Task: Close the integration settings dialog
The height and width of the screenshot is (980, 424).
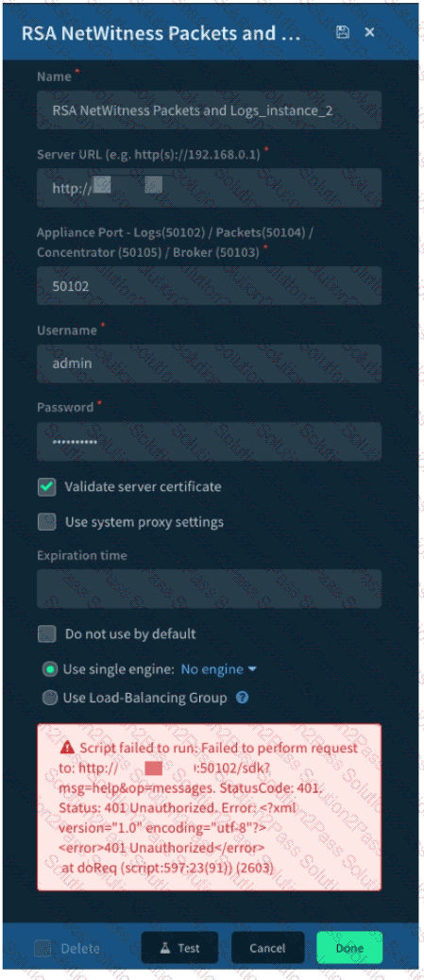Action: 370,32
